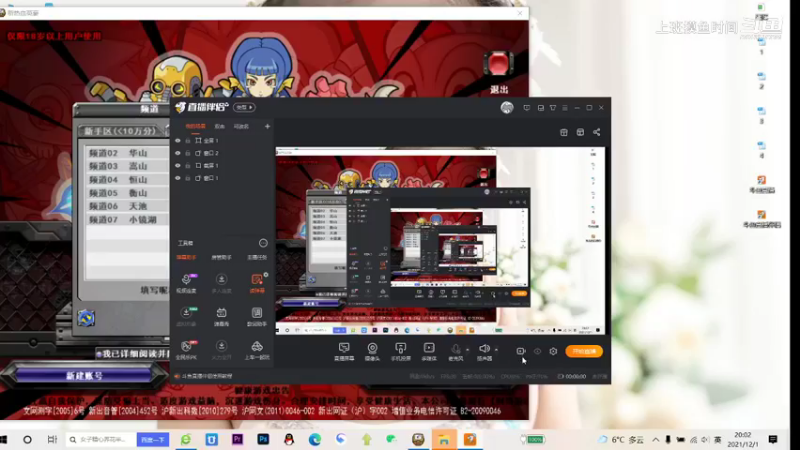The image size is (800, 450).
Task: Click the first layout icon above the preview
Action: tap(564, 132)
